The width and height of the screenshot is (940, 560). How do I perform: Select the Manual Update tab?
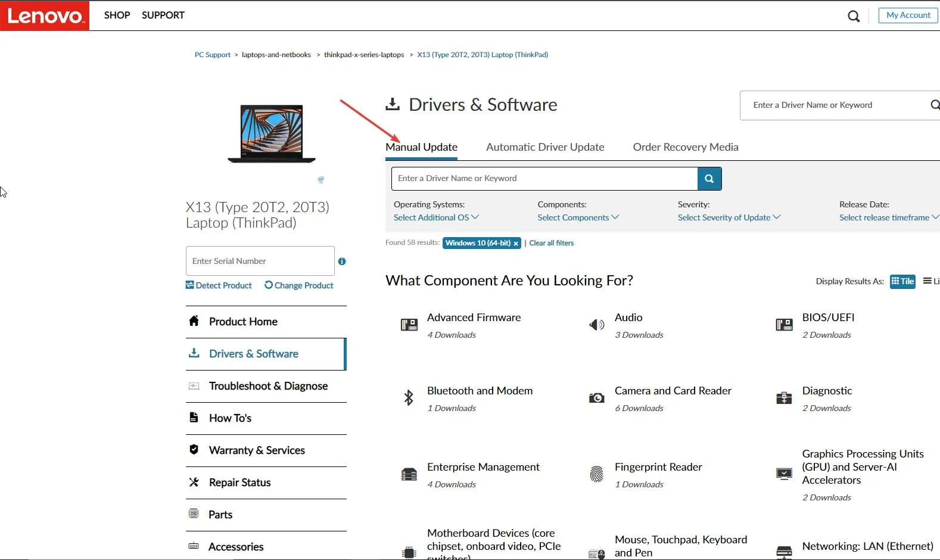tap(421, 147)
